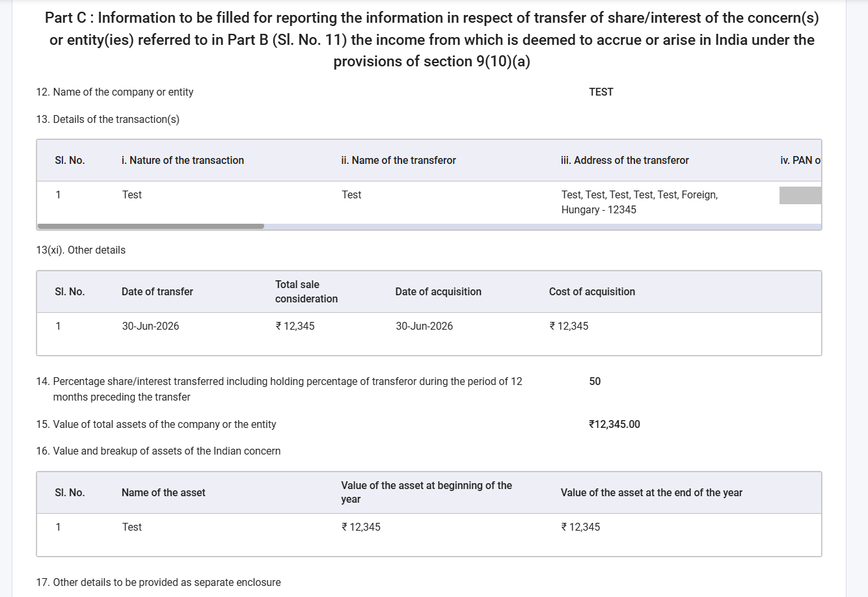Select the 'Cost of acquisition' column header
This screenshot has width=868, height=597.
coord(592,291)
